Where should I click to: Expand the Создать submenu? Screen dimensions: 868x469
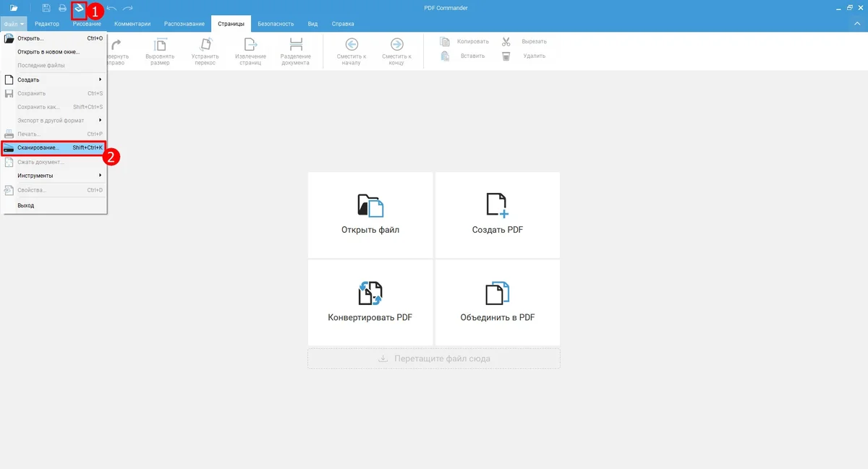click(55, 79)
